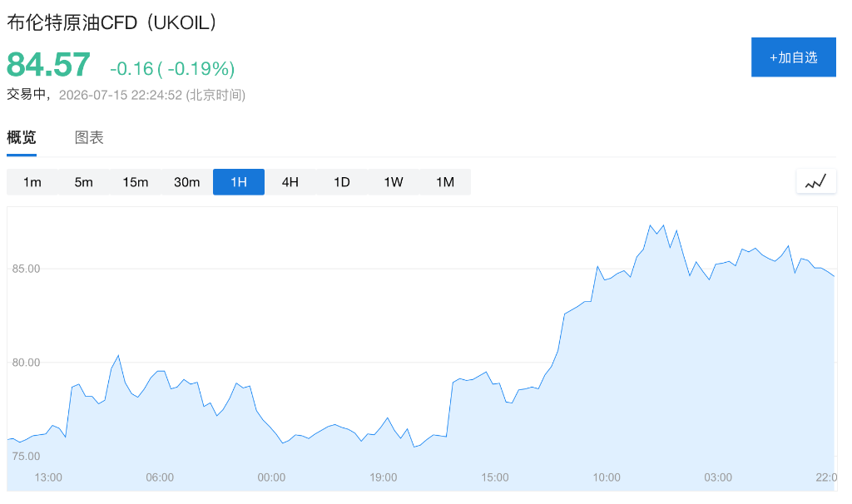This screenshot has width=852, height=504.
Task: Open the line chart type icon
Action: click(815, 181)
